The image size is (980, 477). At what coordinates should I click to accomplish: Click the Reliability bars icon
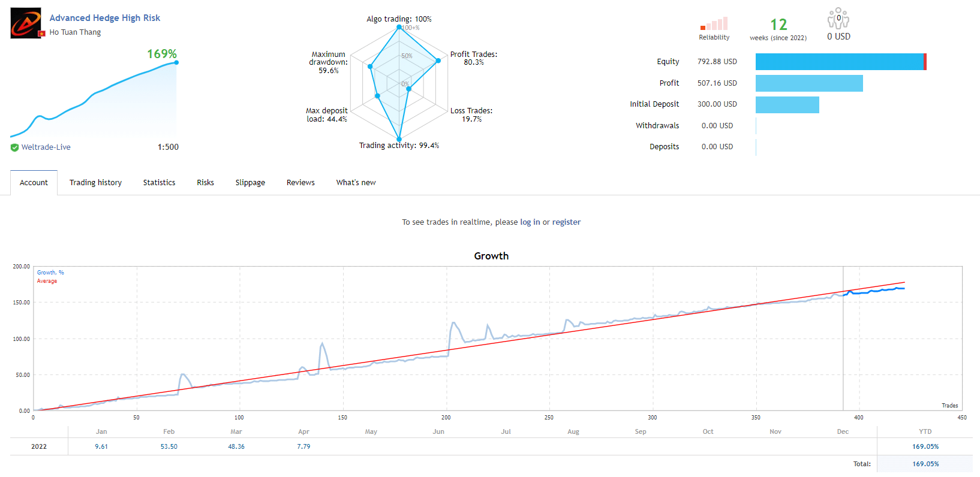[x=714, y=24]
